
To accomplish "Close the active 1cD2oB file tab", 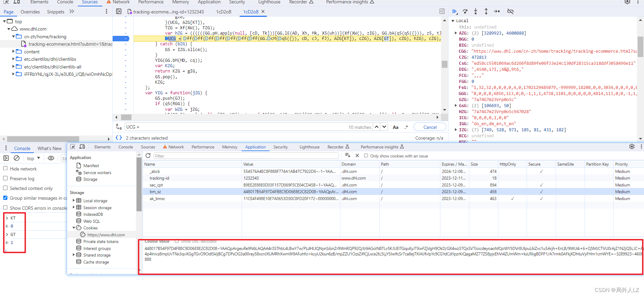I will click(263, 11).
